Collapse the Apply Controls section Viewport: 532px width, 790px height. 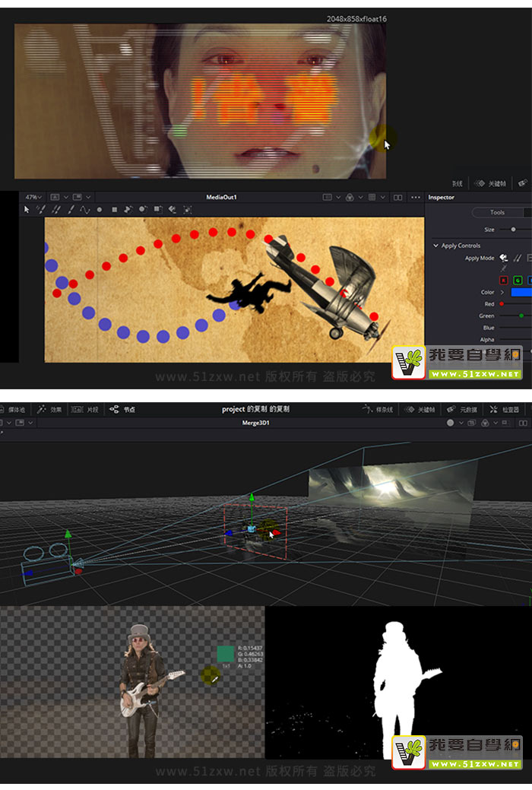coord(435,246)
